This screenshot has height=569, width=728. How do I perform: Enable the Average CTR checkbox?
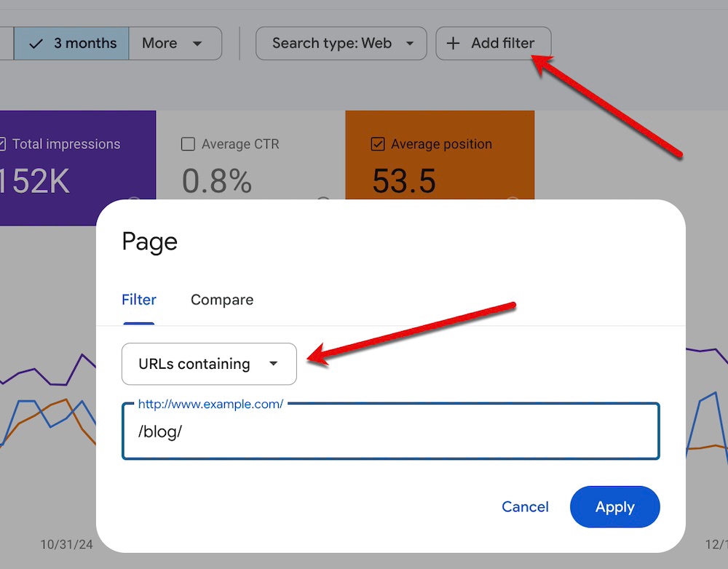(x=188, y=144)
